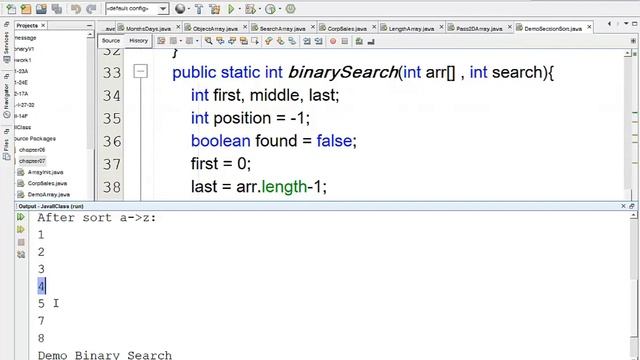Open the CorpSales.java editor tab

coord(347,28)
